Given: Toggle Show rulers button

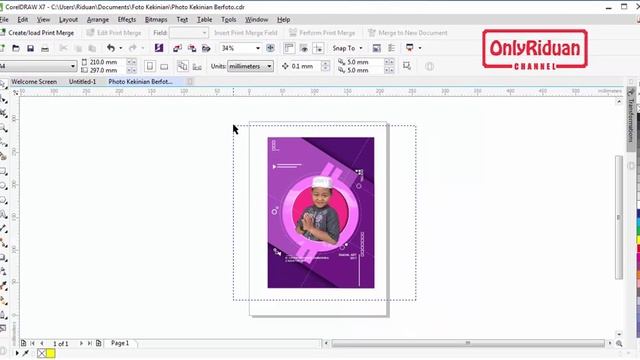Looking at the screenshot, I should [x=289, y=48].
